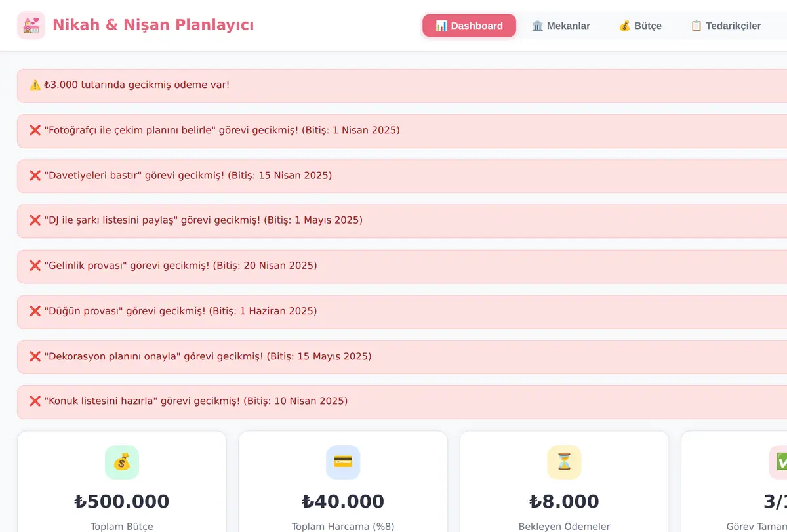Switch to the Mekanlar tab

pos(561,26)
